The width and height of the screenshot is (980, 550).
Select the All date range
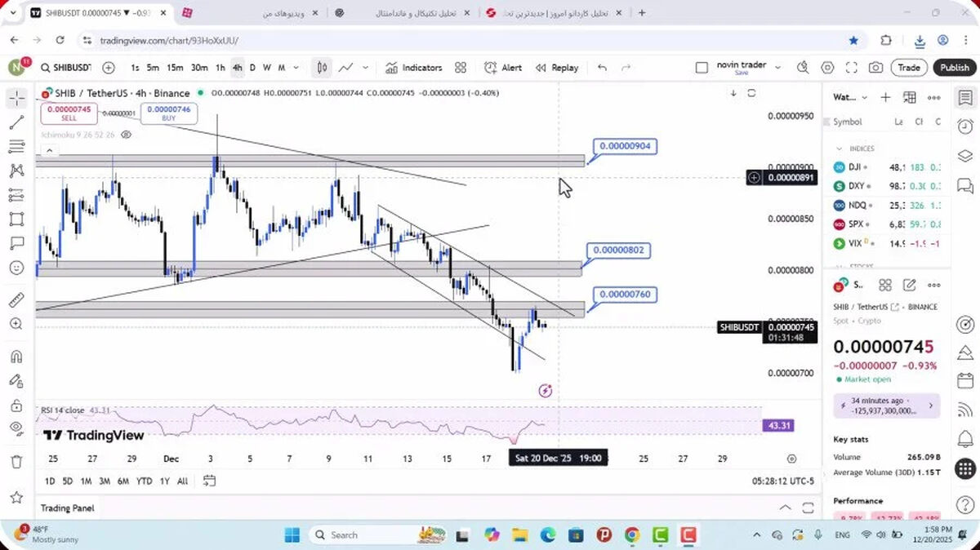(x=182, y=481)
